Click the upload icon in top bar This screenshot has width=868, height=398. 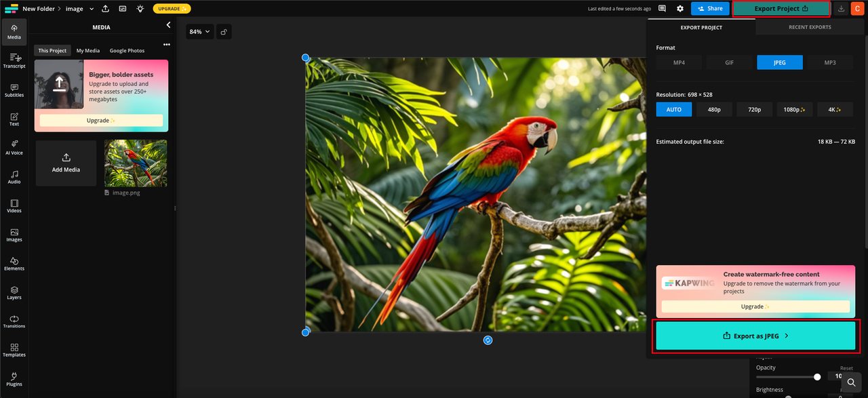pos(106,9)
